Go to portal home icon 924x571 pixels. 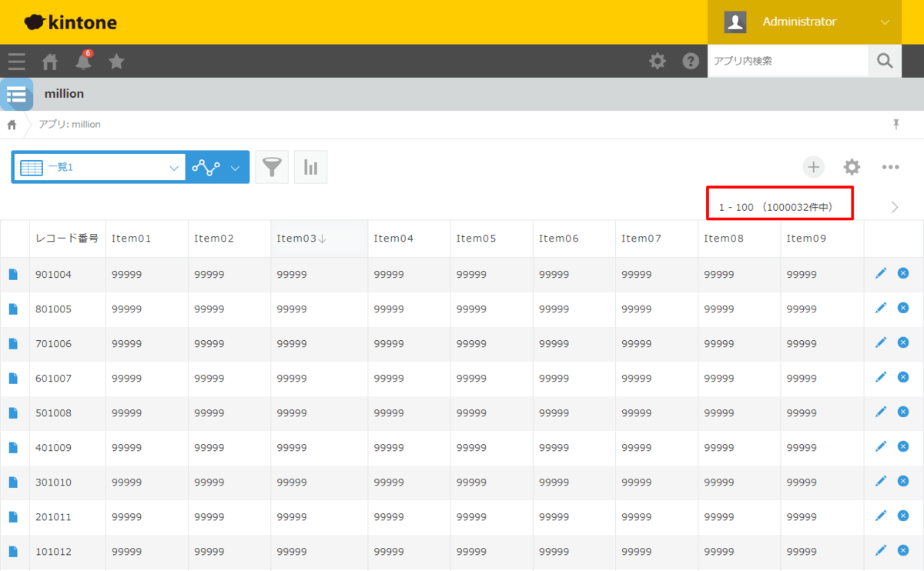pos(50,62)
